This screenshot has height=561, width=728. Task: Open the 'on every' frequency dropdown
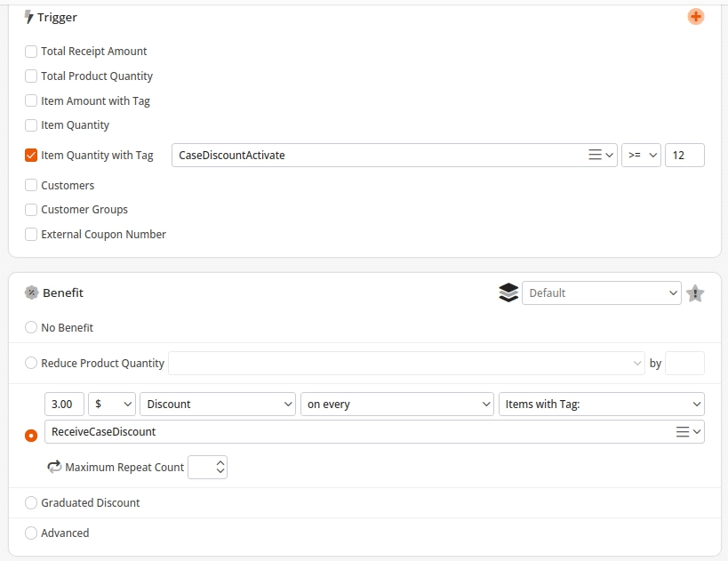(396, 405)
